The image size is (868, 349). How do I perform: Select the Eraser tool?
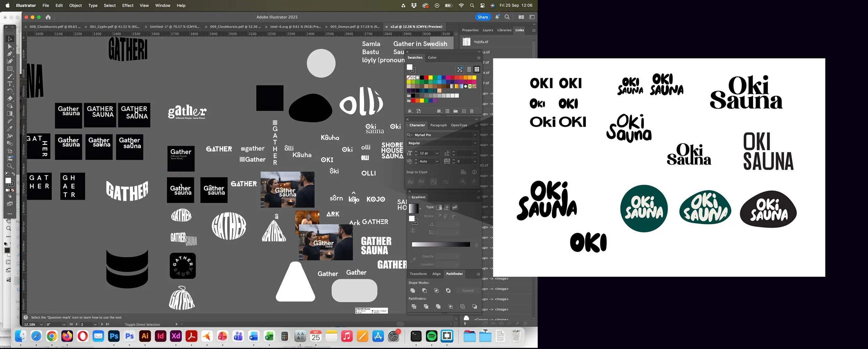tap(10, 99)
